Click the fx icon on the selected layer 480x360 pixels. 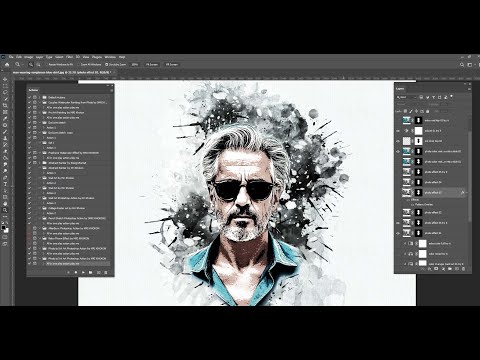462,192
